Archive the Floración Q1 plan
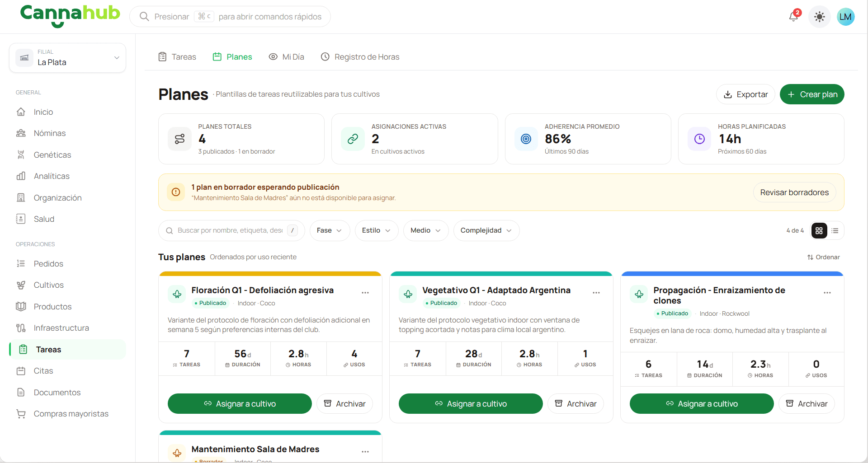 [344, 403]
